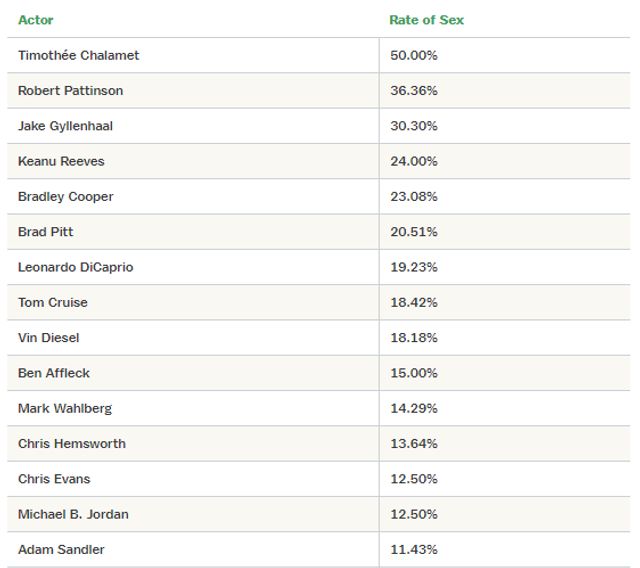
Task: Click the Ben Affleck row name
Action: point(54,373)
